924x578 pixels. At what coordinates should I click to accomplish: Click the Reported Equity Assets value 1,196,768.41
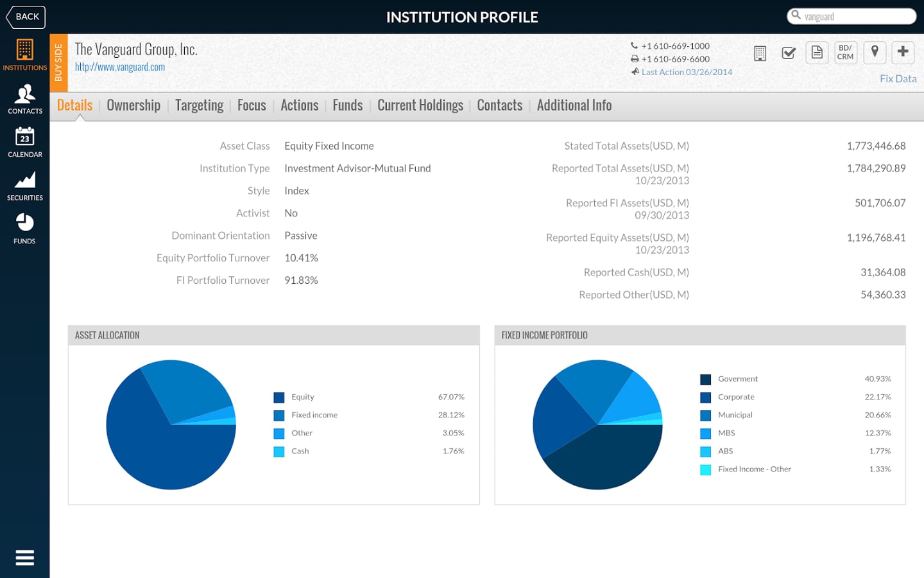(876, 238)
